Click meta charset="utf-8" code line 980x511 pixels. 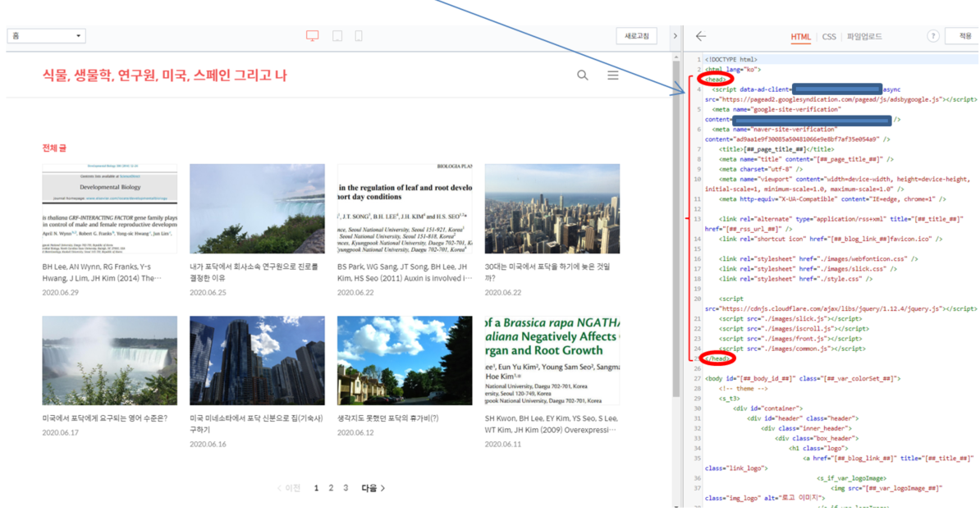761,169
